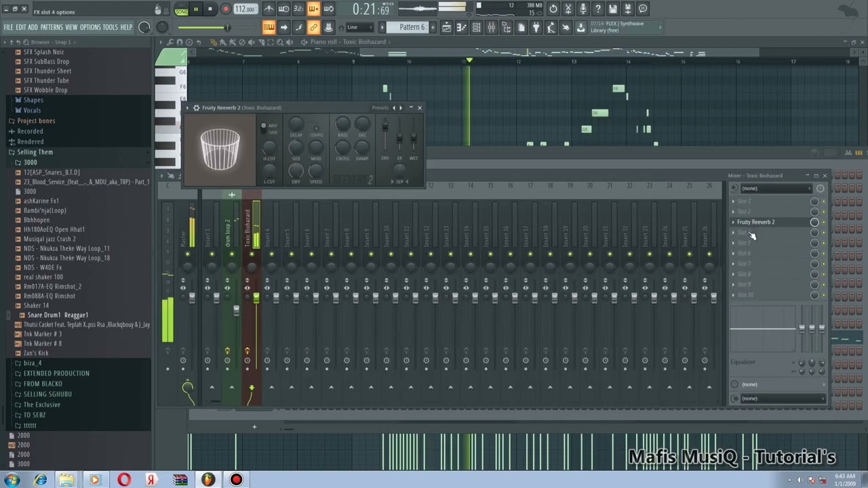This screenshot has height=488, width=868.
Task: Open the VIEW menu
Action: [x=71, y=27]
